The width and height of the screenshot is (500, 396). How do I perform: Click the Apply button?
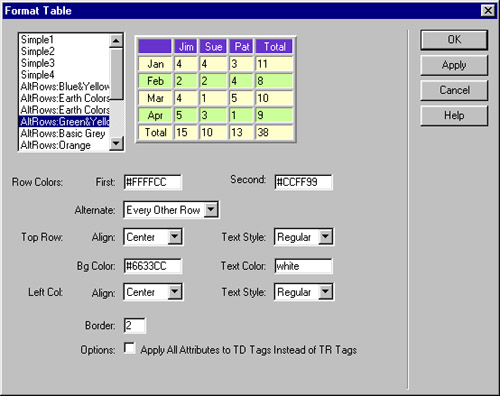coord(454,65)
